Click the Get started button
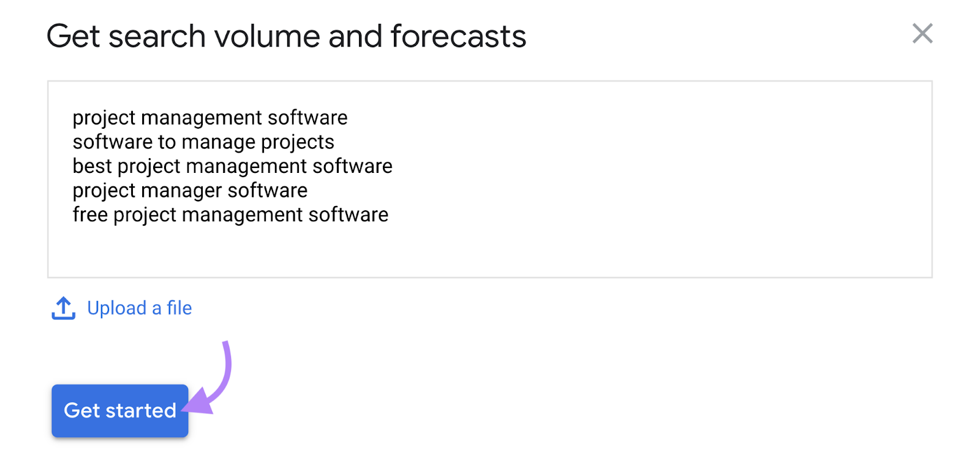The image size is (980, 458). 120,411
